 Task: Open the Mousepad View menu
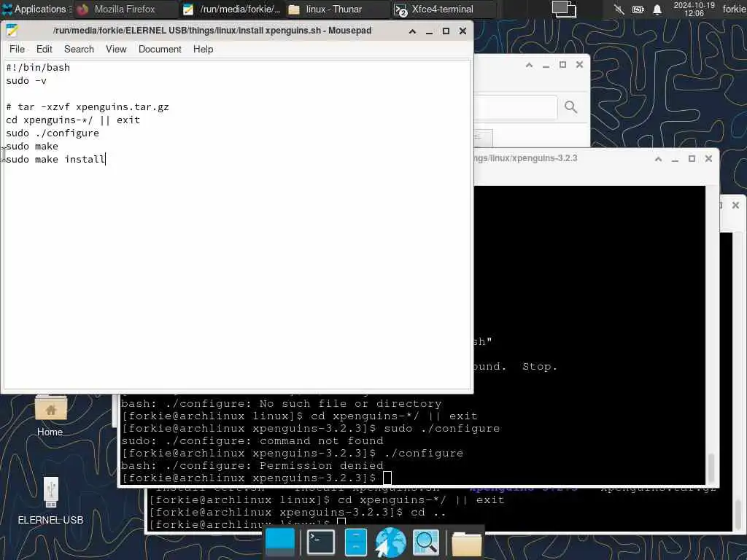(x=116, y=49)
